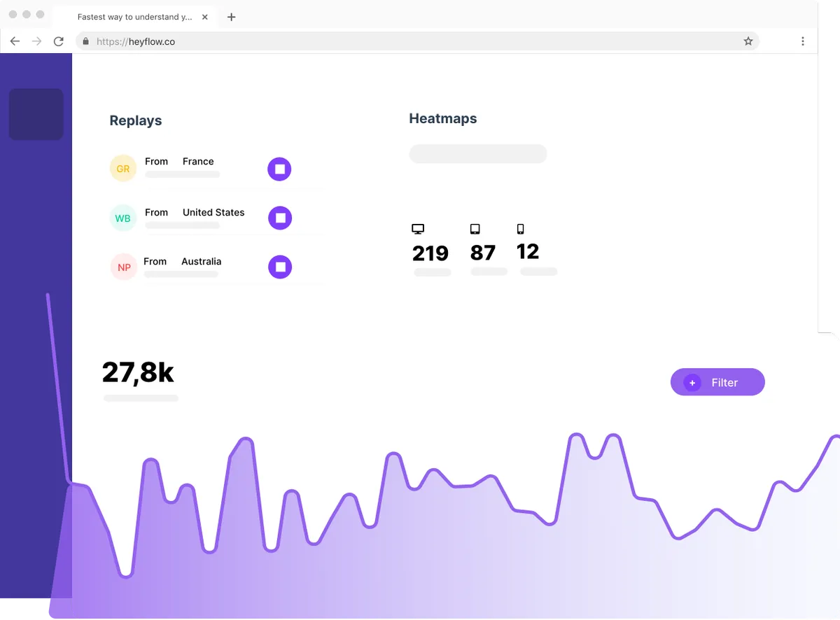Click the Filter button
Screen dimensions: 840x620
coord(717,382)
